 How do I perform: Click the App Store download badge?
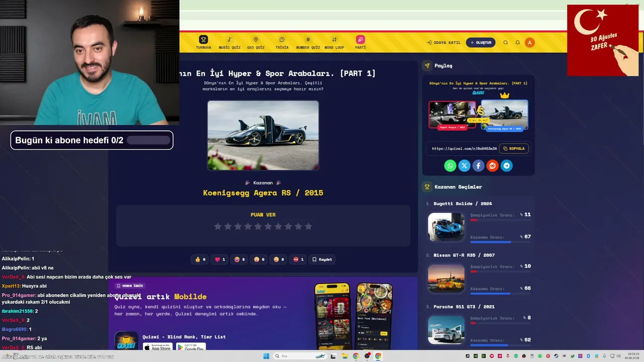point(157,347)
